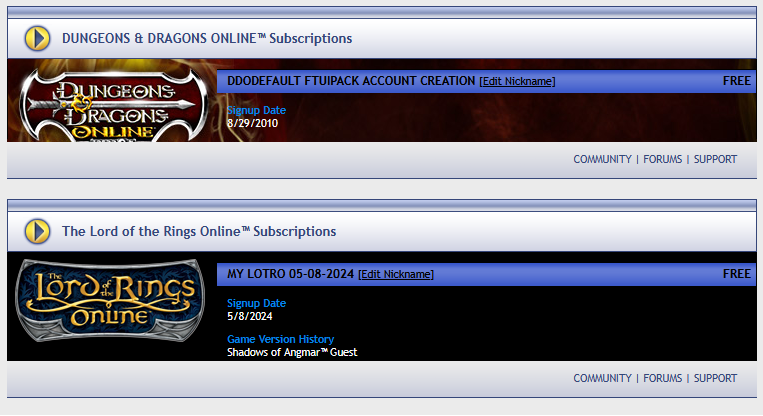763x416 pixels.
Task: Select the MY LOTRO 05-08-2024 subscription title
Action: 290,274
